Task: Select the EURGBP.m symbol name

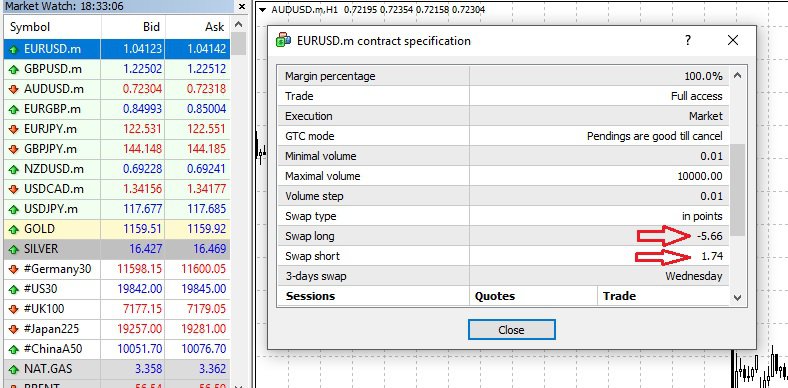Action: (x=53, y=109)
